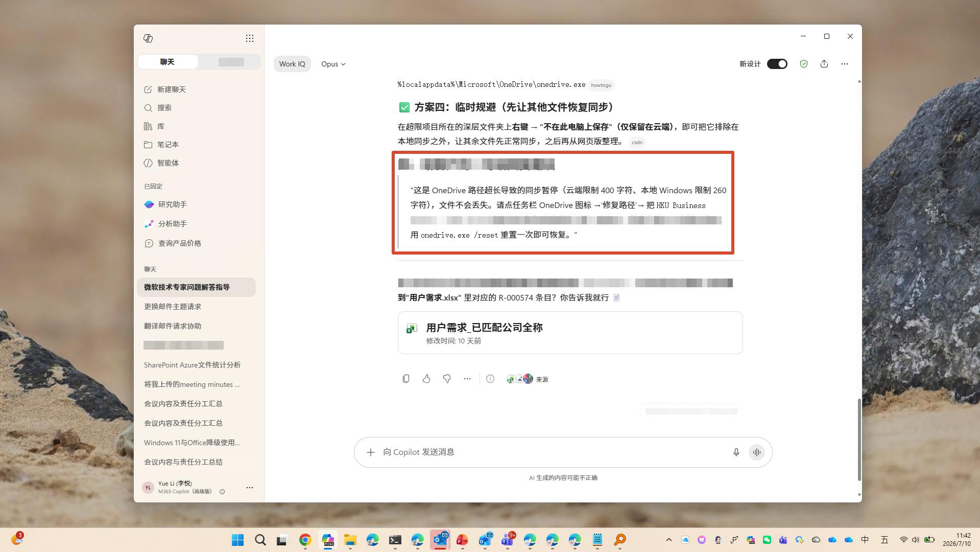Open Google Chrome from taskbar
This screenshot has width=980, height=552.
(305, 540)
